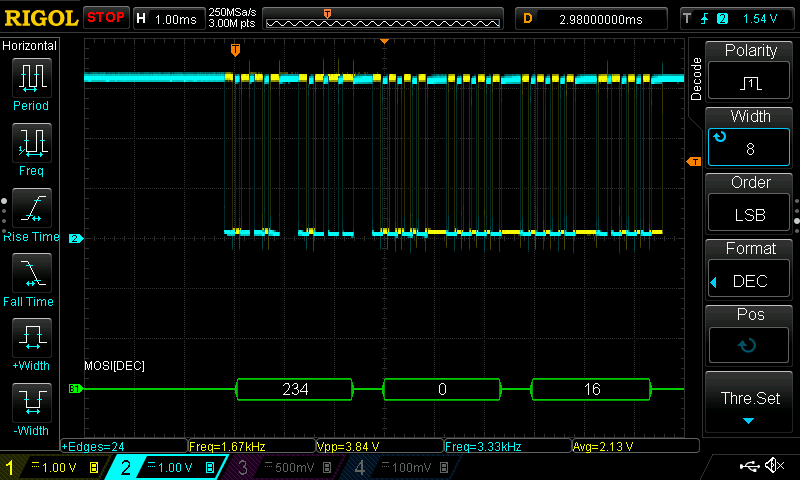This screenshot has height=480, width=800.
Task: Open the Decode side tab
Action: (697, 78)
